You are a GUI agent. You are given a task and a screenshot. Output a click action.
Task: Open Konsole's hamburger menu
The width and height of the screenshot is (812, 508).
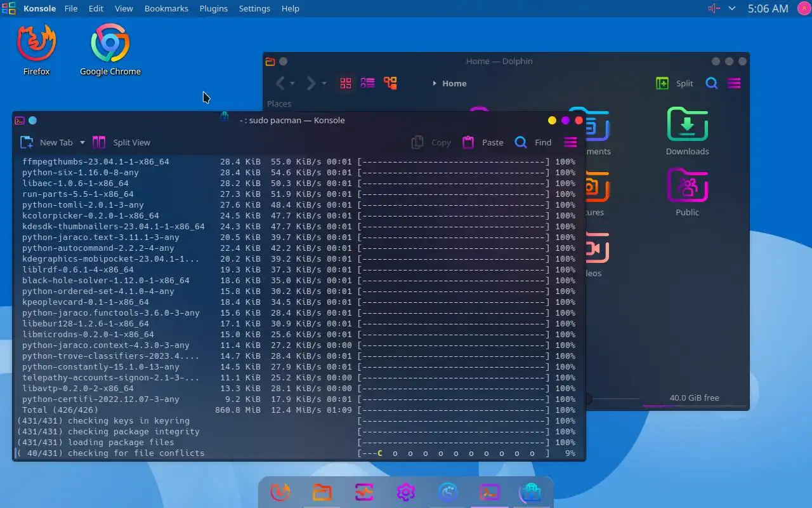(x=570, y=142)
